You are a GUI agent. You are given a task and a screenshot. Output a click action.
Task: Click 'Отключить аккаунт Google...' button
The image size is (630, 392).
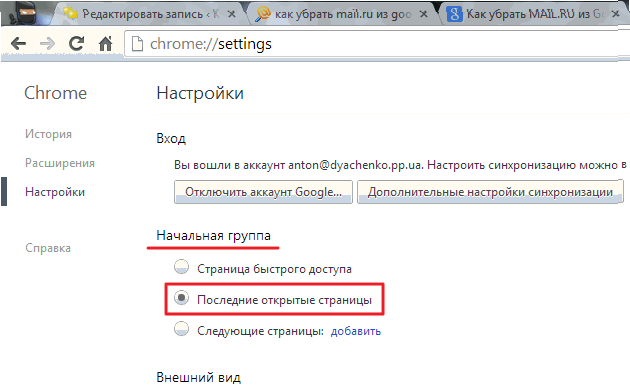coord(263,192)
